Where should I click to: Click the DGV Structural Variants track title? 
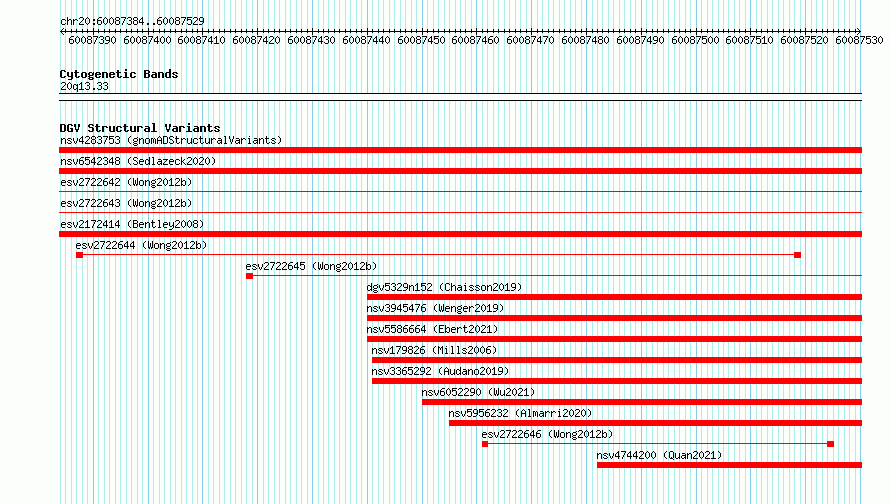pos(140,128)
